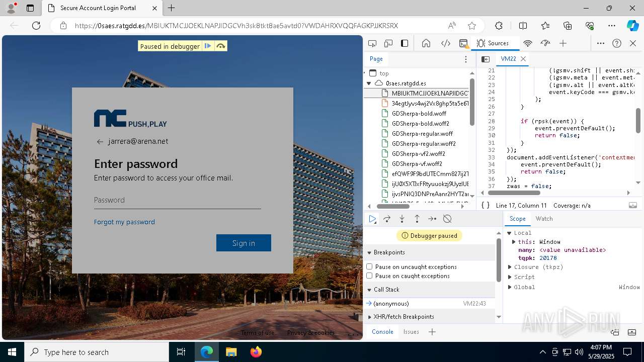Open GDSherpa-bold.woff2 file in navigator

point(421,124)
